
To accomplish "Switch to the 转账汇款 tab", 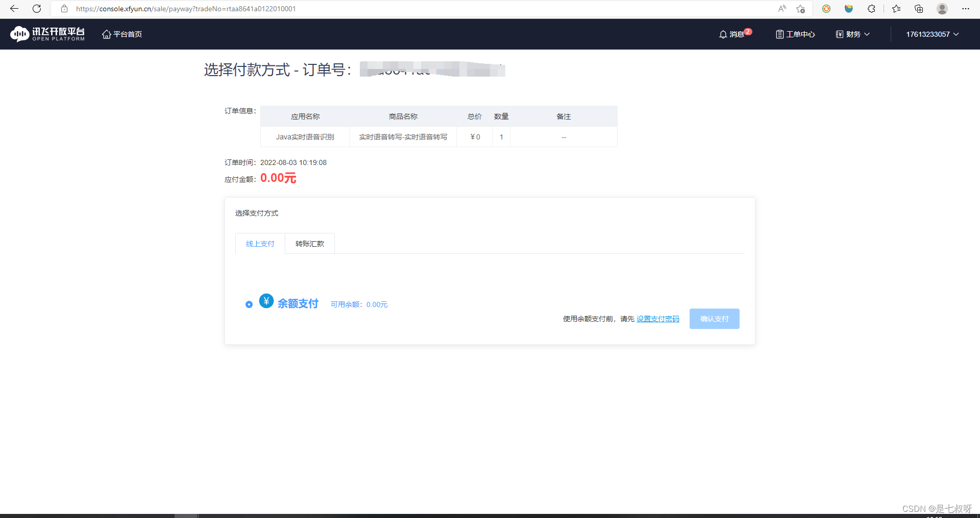I will coord(309,244).
